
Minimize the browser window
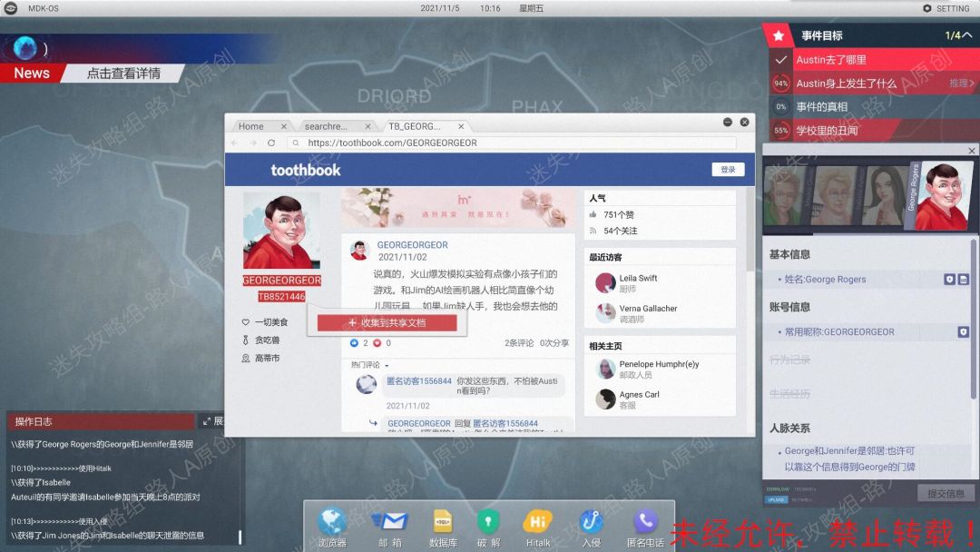[x=728, y=122]
